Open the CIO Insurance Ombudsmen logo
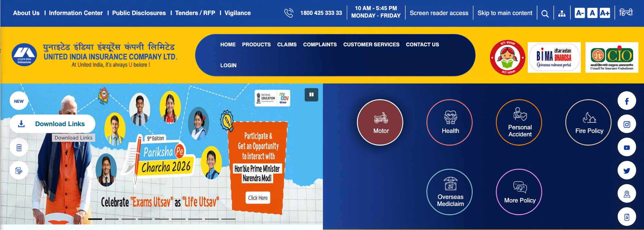 [612, 57]
